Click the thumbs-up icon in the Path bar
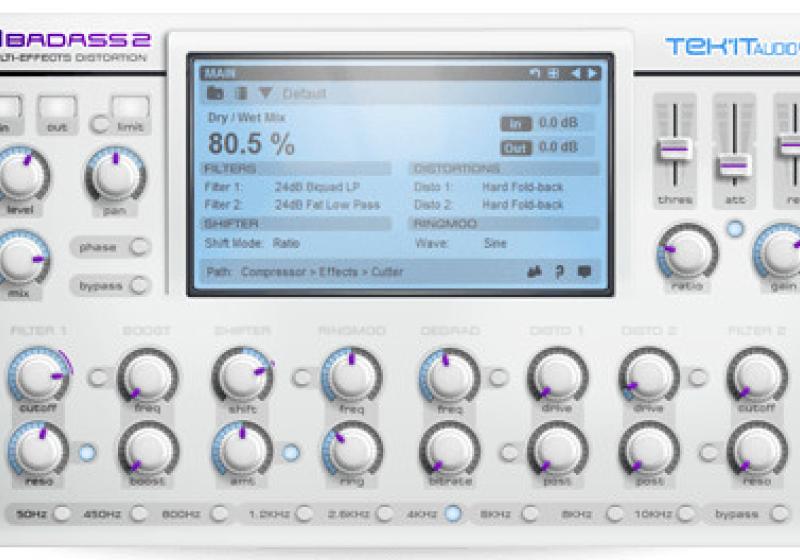The width and height of the screenshot is (800, 560). coord(534,272)
